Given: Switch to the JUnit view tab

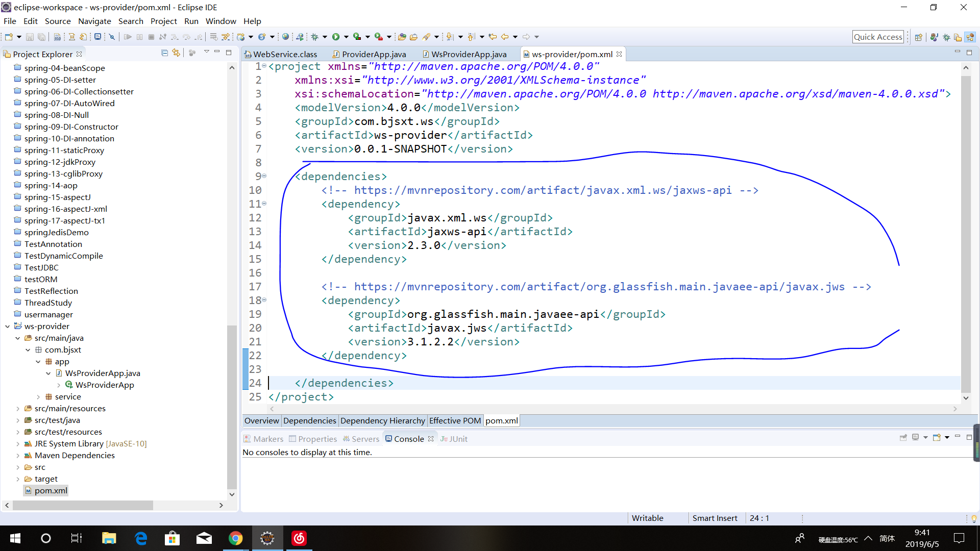Looking at the screenshot, I should tap(454, 439).
